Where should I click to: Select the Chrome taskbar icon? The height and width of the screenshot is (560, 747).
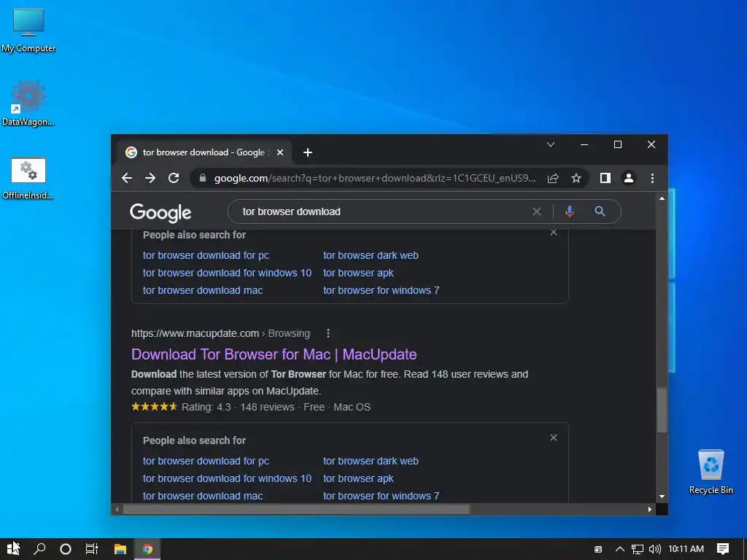coord(147,549)
